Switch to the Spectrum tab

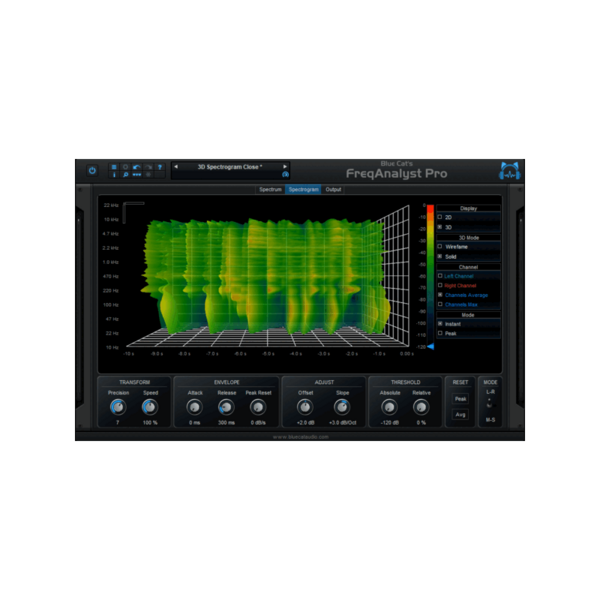(270, 189)
